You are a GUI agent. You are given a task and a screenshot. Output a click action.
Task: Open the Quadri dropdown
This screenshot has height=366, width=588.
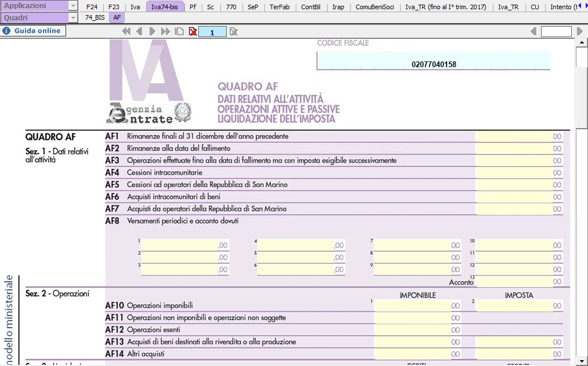tap(74, 17)
